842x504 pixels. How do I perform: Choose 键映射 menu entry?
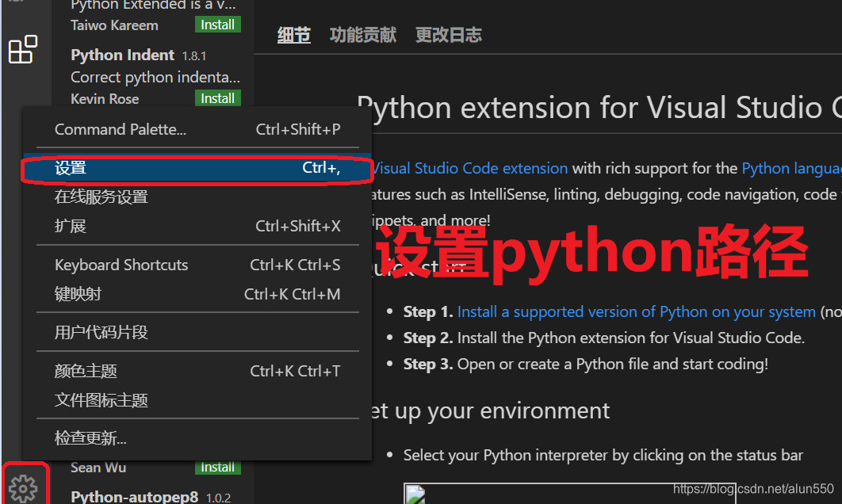pos(197,294)
